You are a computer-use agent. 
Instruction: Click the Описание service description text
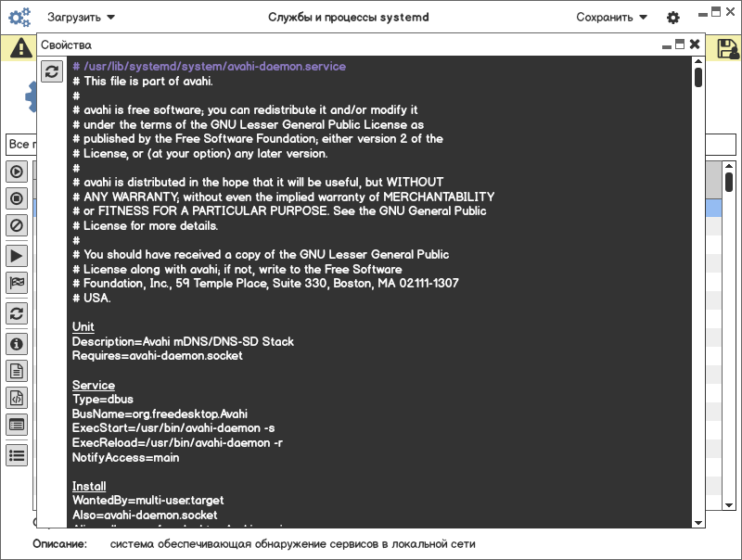click(x=292, y=544)
